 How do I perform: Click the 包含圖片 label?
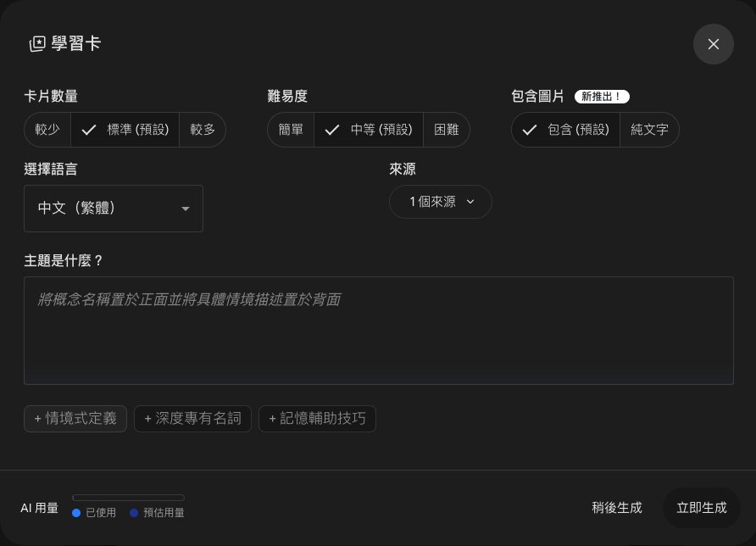tap(537, 96)
